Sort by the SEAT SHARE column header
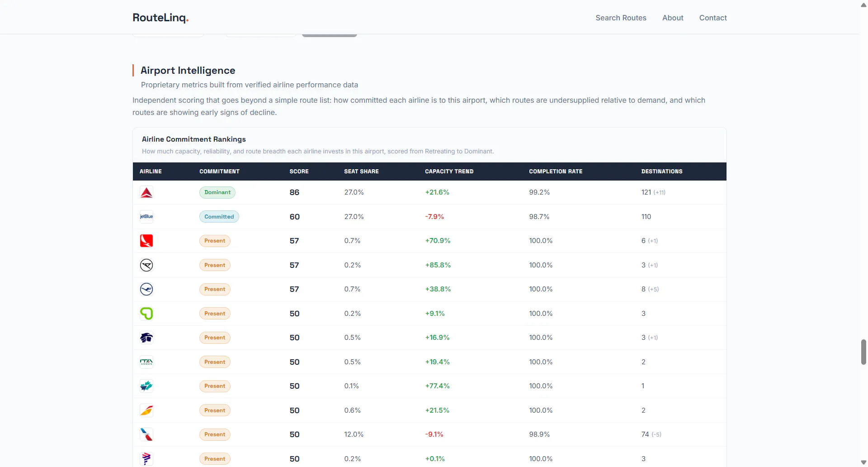 361,172
